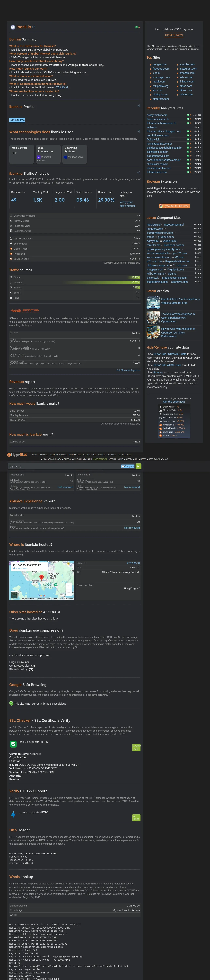This screenshot has width=210, height=980.
Task: Click the HTTP/2 Test button
Action: click(136, 817)
